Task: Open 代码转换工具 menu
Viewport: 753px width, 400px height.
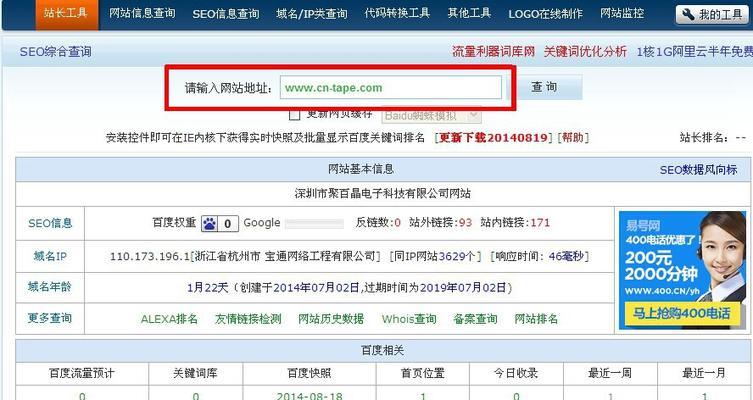Action: [x=397, y=13]
